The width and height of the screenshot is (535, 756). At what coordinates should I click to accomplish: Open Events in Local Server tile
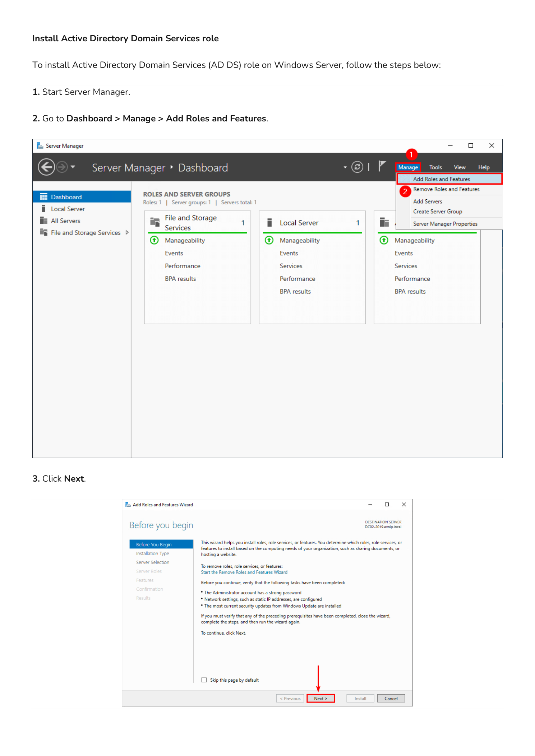(x=289, y=253)
